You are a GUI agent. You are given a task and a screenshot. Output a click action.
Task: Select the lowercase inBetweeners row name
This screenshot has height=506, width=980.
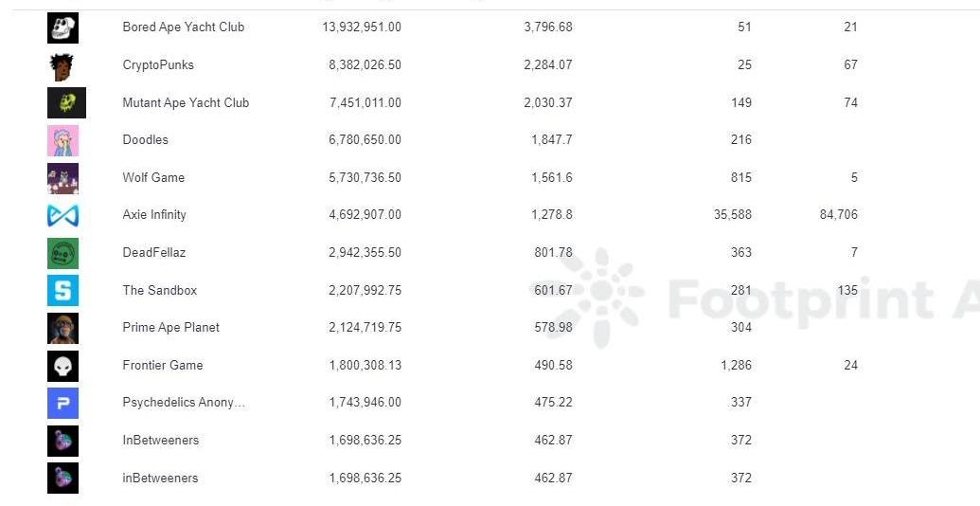[x=160, y=478]
